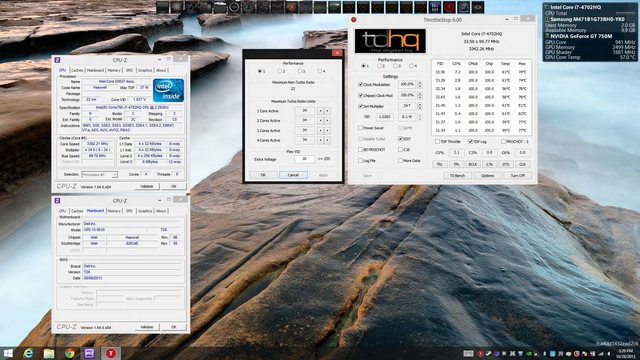This screenshot has width=640, height=360.
Task: Launch Internet Explorer from taskbar
Action: [28, 353]
